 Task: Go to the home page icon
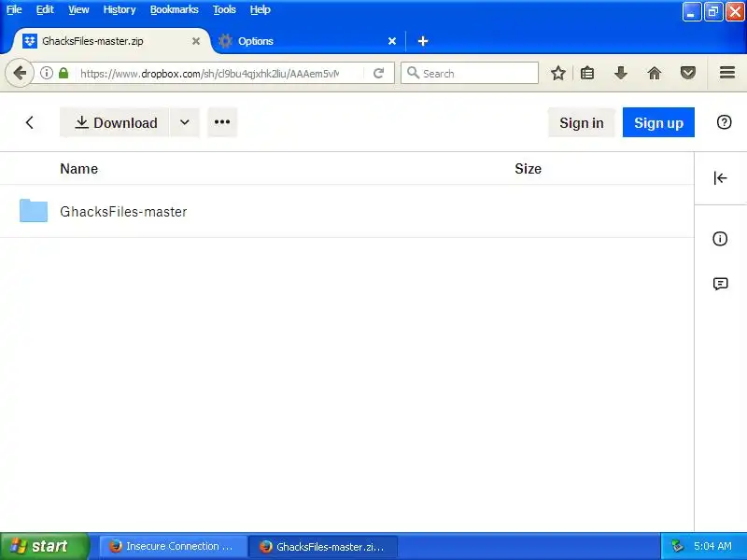655,73
